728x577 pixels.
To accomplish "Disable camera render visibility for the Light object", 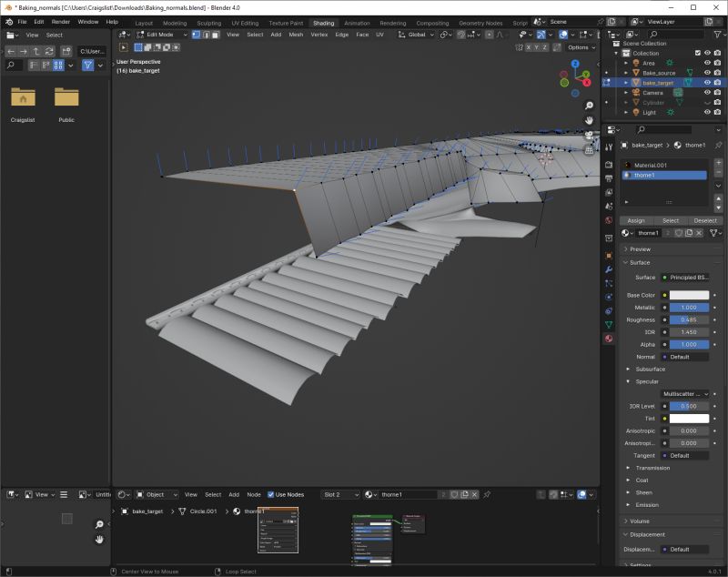I will click(716, 111).
